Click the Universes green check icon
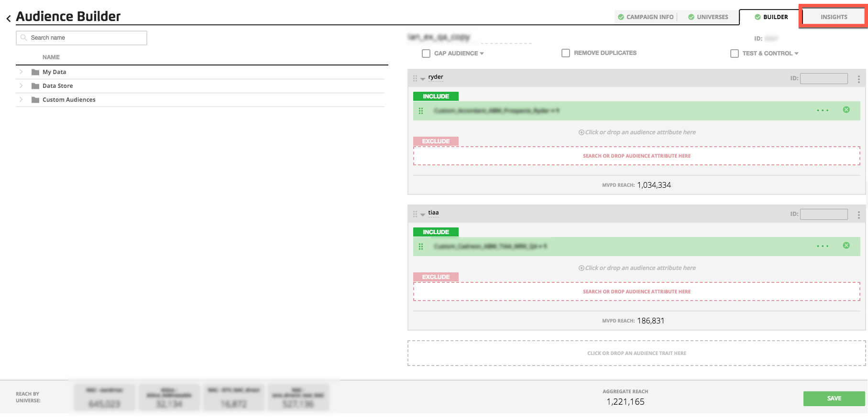 click(691, 17)
